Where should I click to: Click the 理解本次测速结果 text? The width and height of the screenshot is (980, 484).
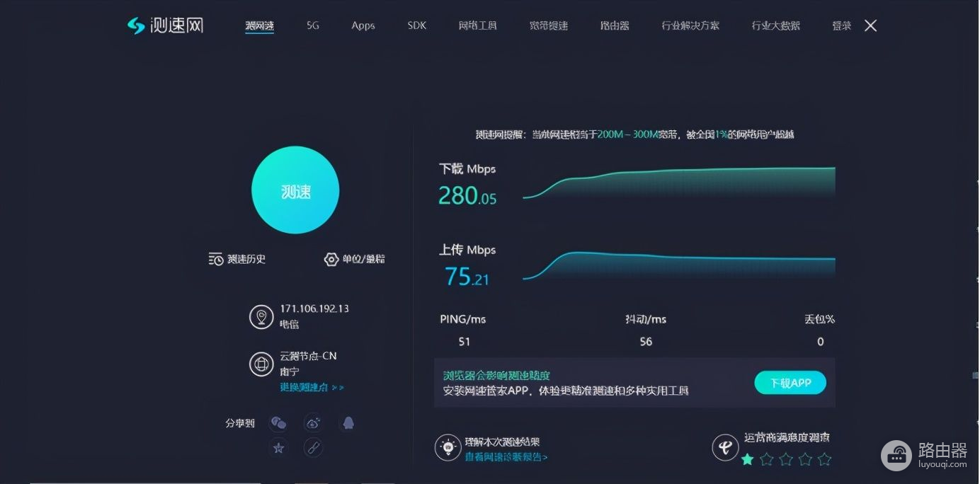[503, 443]
